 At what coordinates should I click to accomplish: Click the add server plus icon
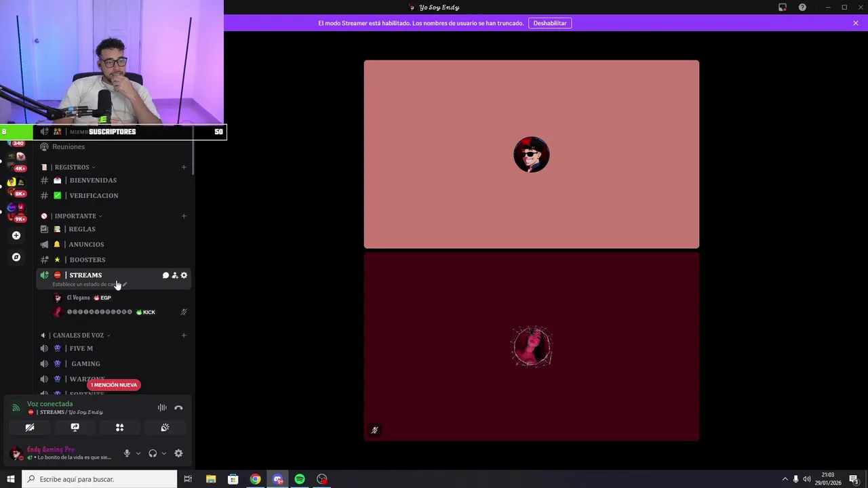[16, 235]
